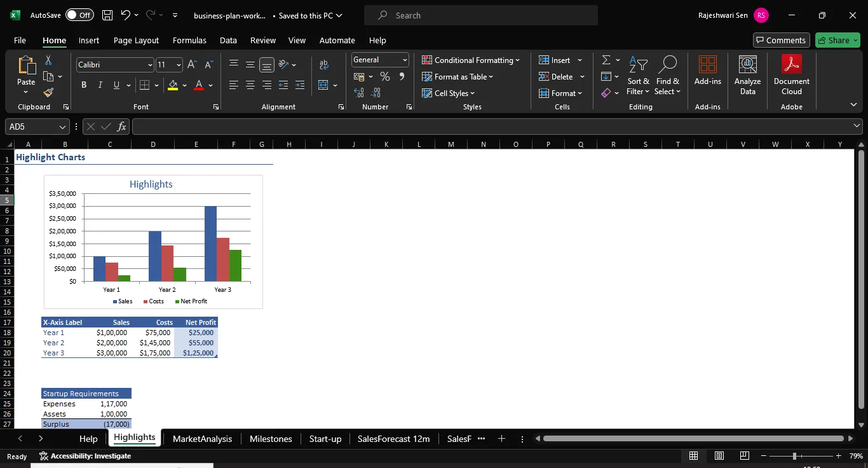Viewport: 868px width, 468px height.
Task: Expand Format as Table dropdown
Action: click(x=458, y=76)
